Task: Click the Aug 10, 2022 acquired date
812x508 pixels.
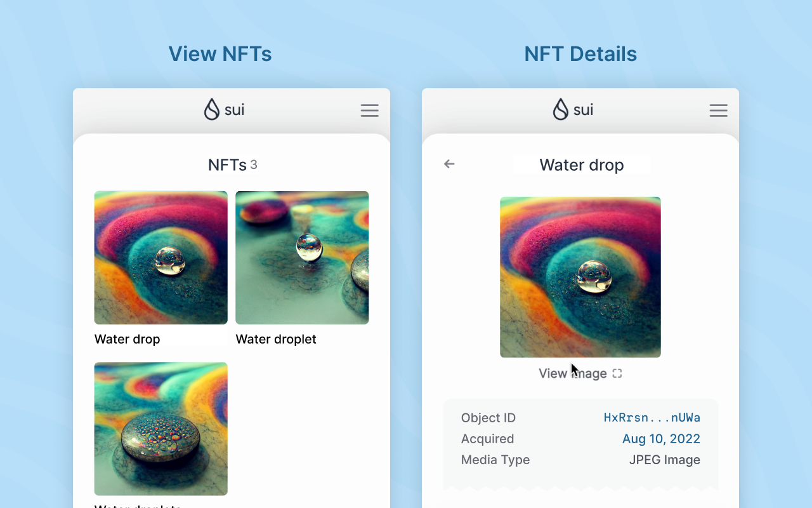Action: (x=661, y=439)
